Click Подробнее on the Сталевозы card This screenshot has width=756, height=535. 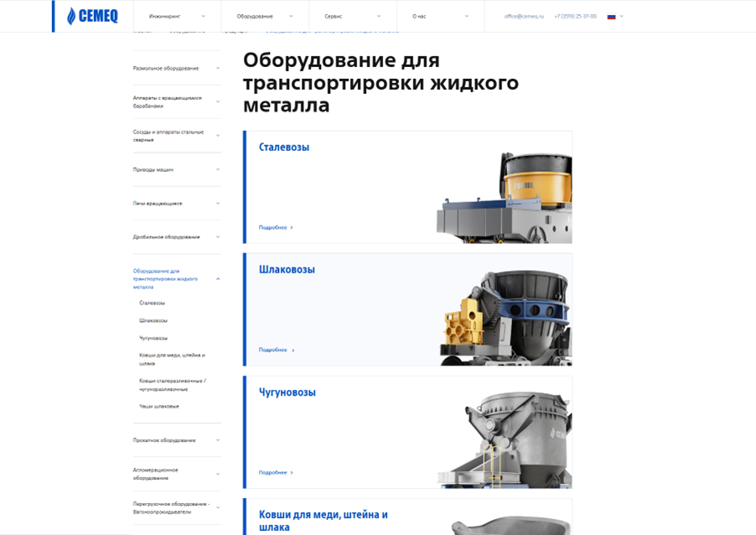click(x=276, y=227)
